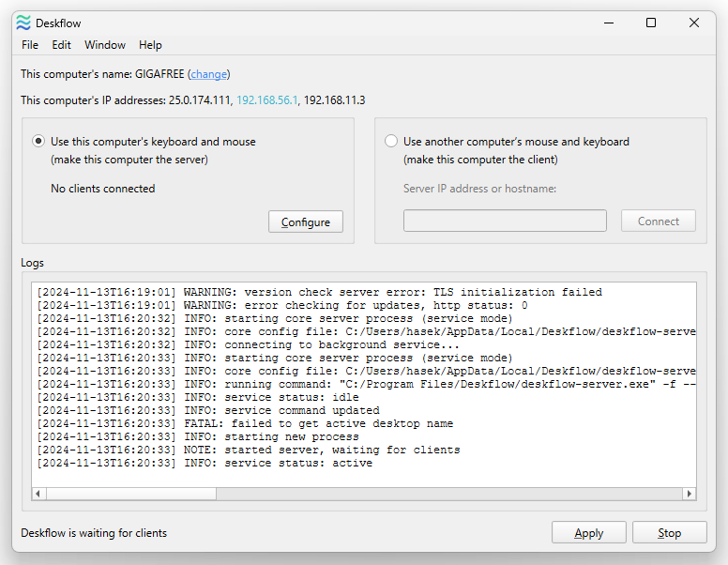Maximize the Deskflow window
Image resolution: width=728 pixels, height=565 pixels.
[x=651, y=23]
